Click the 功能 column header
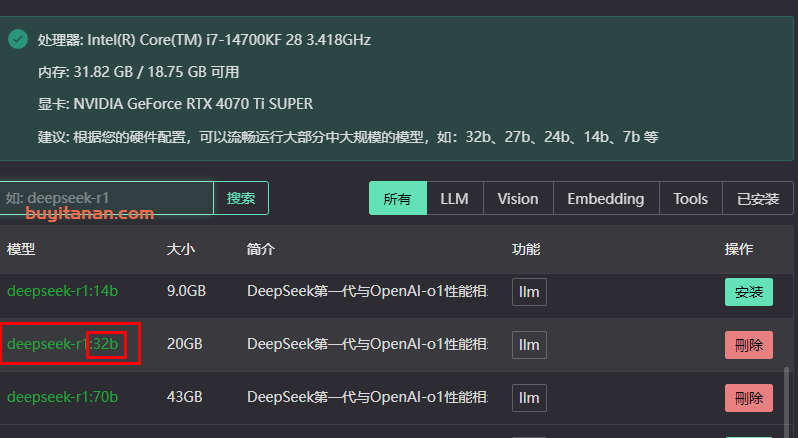Image resolution: width=798 pixels, height=438 pixels. pos(526,249)
